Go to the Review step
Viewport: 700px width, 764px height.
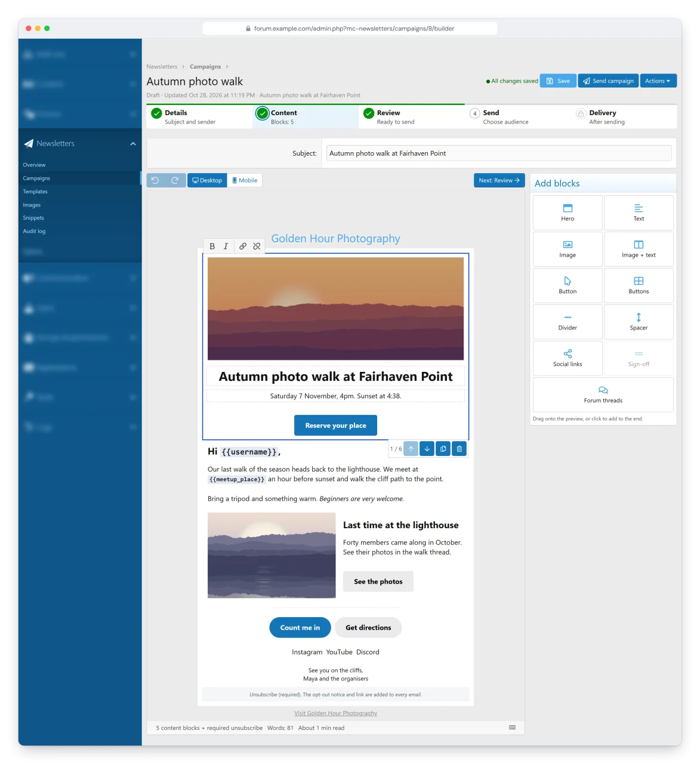point(412,116)
